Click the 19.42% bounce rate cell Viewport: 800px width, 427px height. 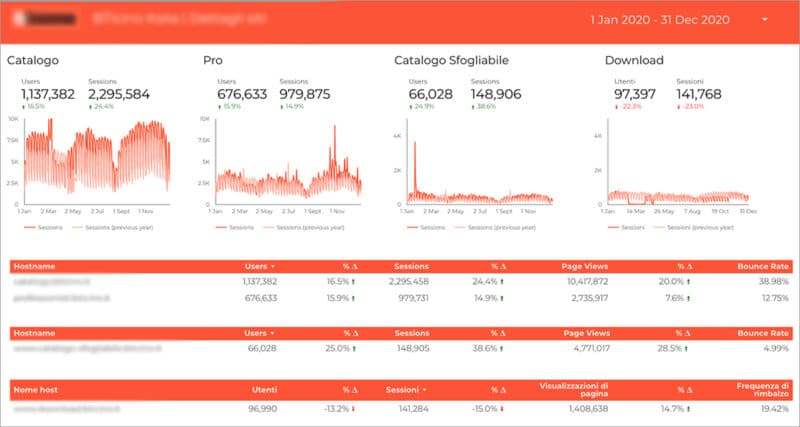pyautogui.click(x=776, y=409)
